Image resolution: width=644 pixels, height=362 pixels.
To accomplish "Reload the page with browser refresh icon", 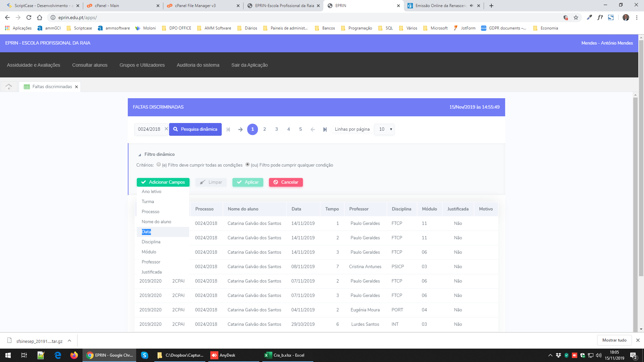I will (29, 17).
